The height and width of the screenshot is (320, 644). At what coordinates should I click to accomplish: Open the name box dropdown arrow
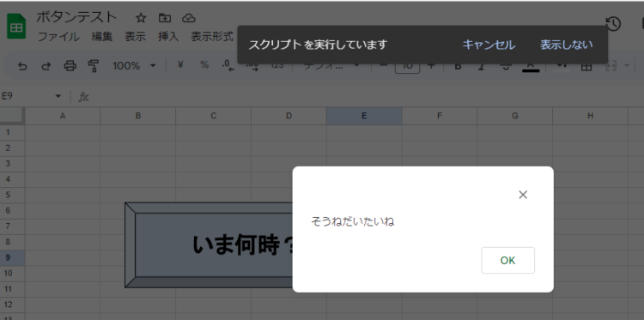(58, 96)
